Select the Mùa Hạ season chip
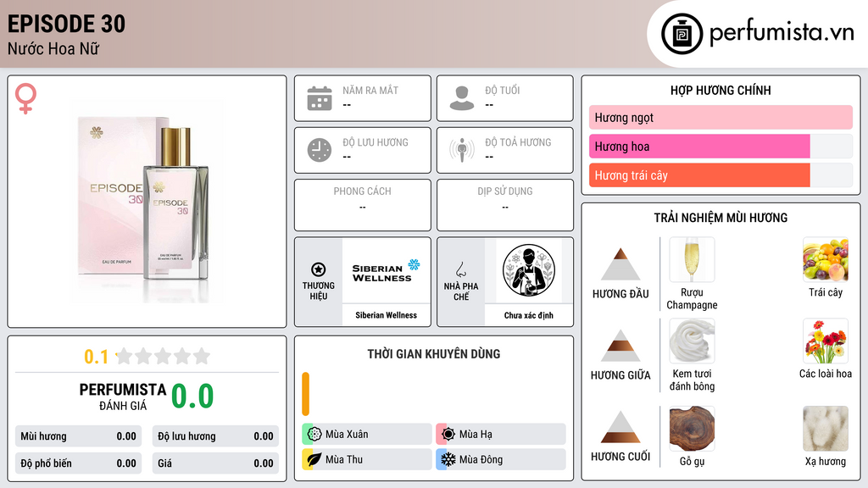 tap(501, 434)
